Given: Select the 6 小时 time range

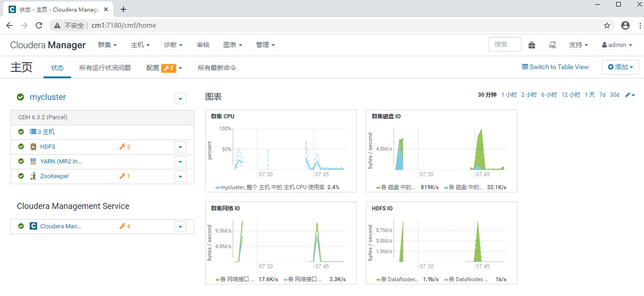Looking at the screenshot, I should click(549, 95).
